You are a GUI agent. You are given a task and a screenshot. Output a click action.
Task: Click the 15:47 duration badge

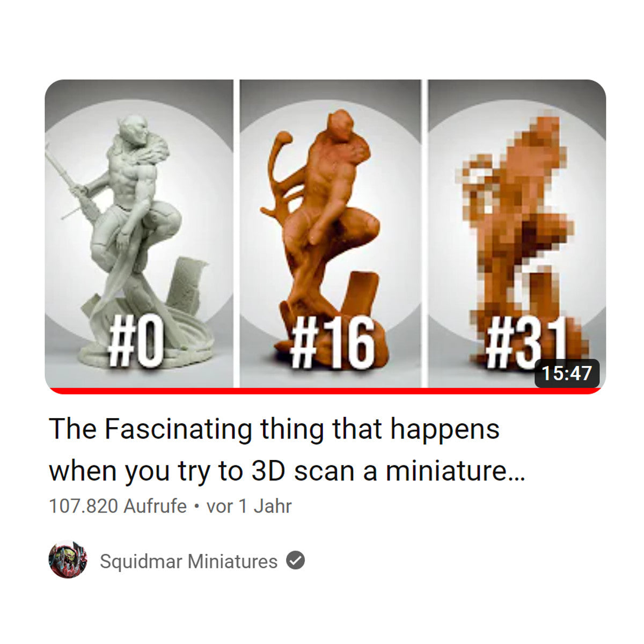click(567, 373)
